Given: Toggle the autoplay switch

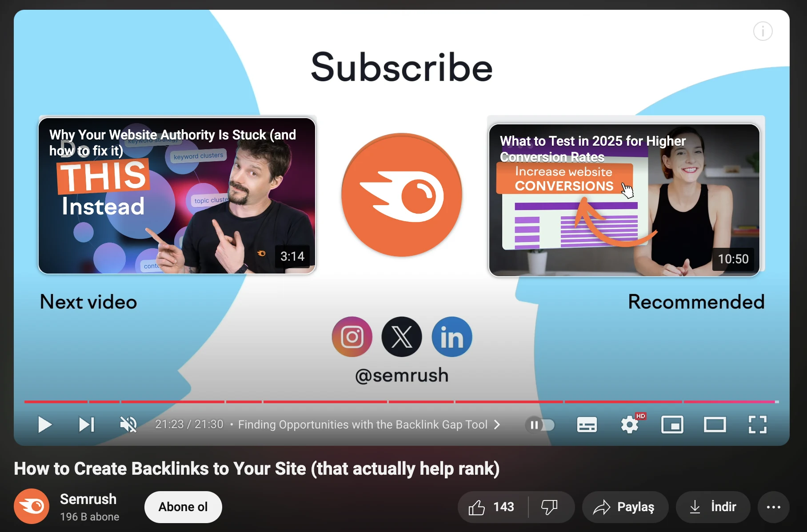Looking at the screenshot, I should pyautogui.click(x=540, y=425).
